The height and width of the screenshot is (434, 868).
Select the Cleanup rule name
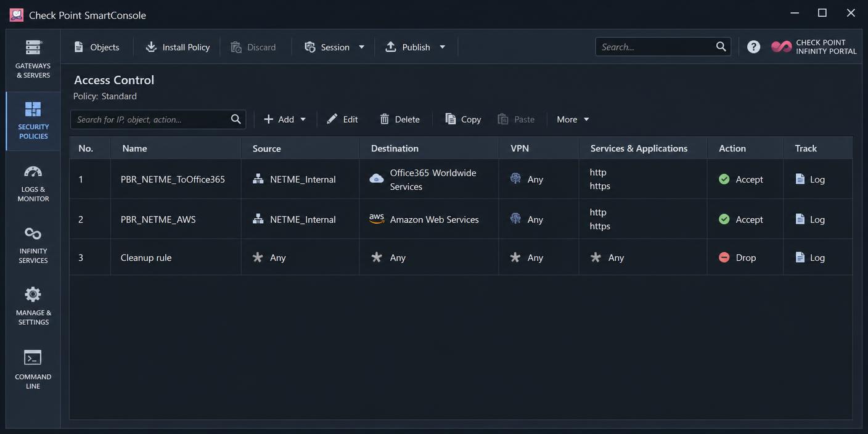click(146, 258)
